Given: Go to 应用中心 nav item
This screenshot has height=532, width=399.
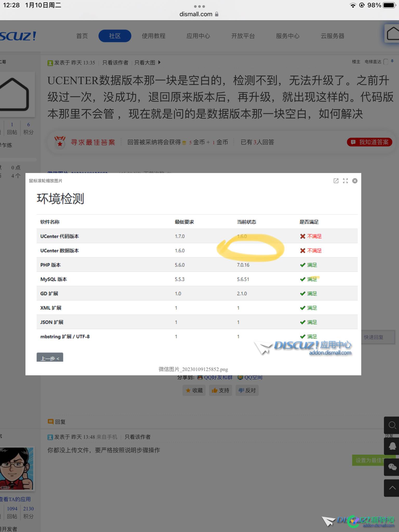Looking at the screenshot, I should [x=198, y=36].
